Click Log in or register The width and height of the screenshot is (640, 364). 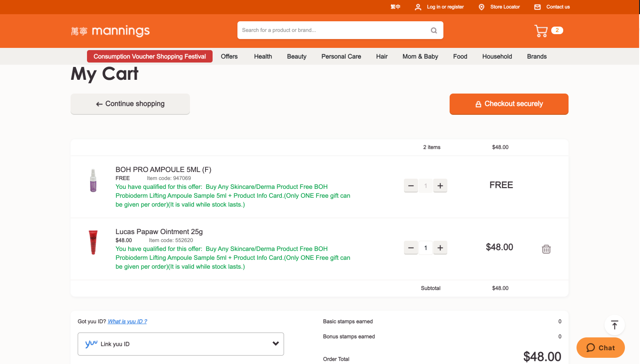tap(445, 7)
